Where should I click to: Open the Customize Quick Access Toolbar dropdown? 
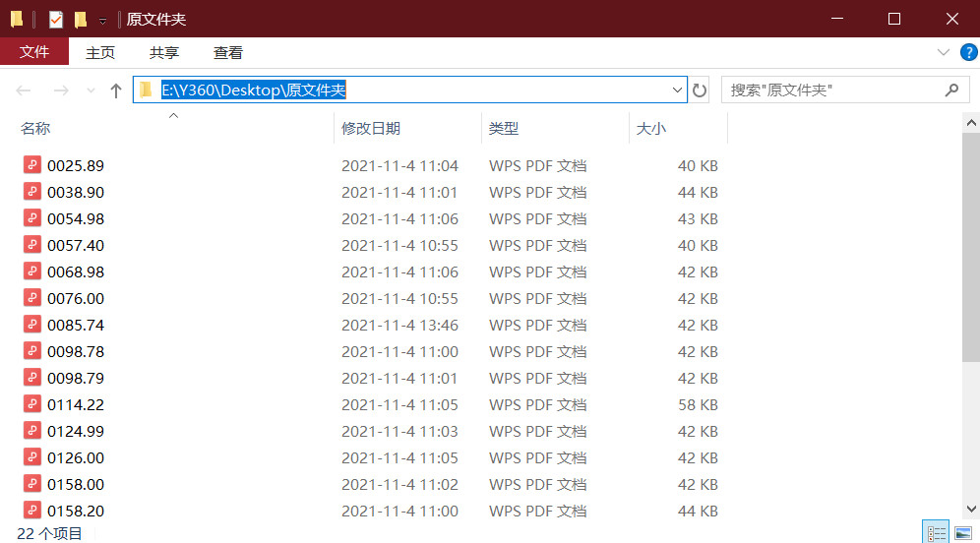click(102, 21)
